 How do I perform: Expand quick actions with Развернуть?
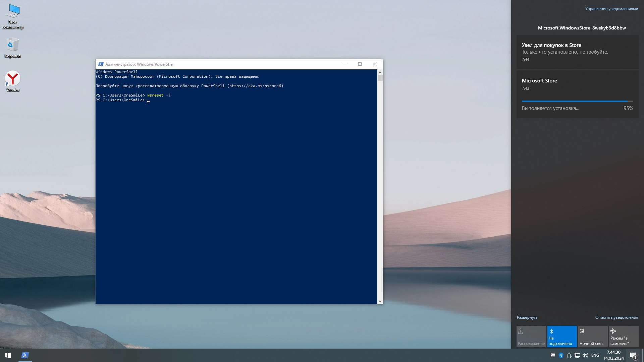coord(527,317)
